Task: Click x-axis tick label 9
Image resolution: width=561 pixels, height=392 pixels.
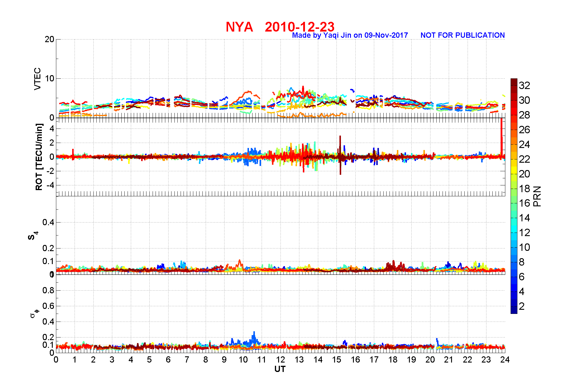Action: pos(224,360)
